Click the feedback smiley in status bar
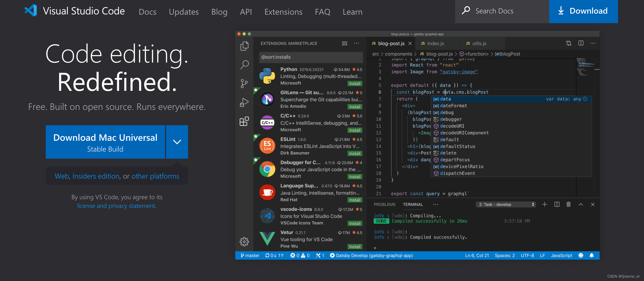Screen dimensions: 644x281 tap(581, 255)
